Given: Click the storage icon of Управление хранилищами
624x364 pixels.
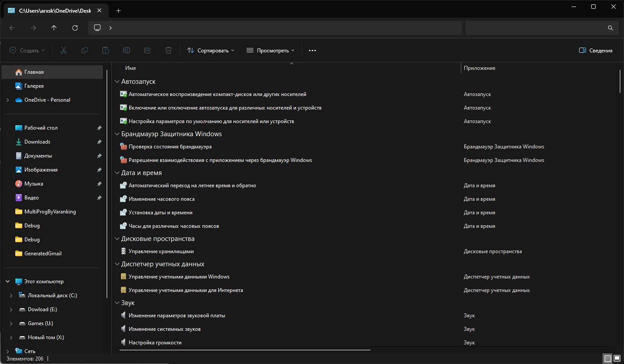Looking at the screenshot, I should point(123,251).
